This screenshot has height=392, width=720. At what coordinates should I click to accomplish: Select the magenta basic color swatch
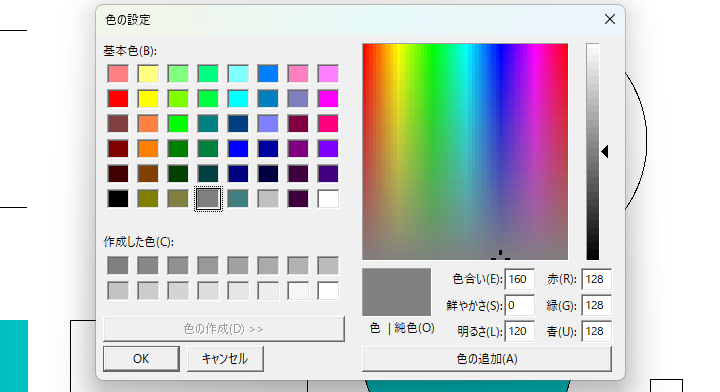328,99
